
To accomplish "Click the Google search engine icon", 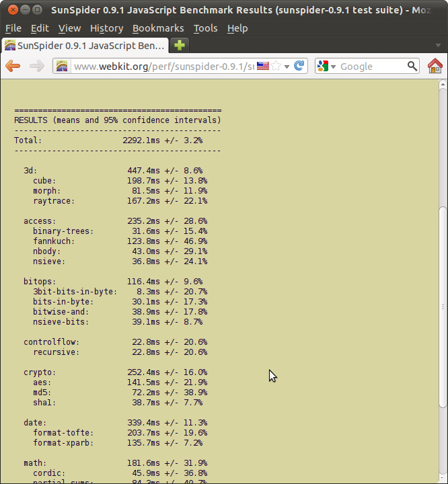I will click(323, 66).
